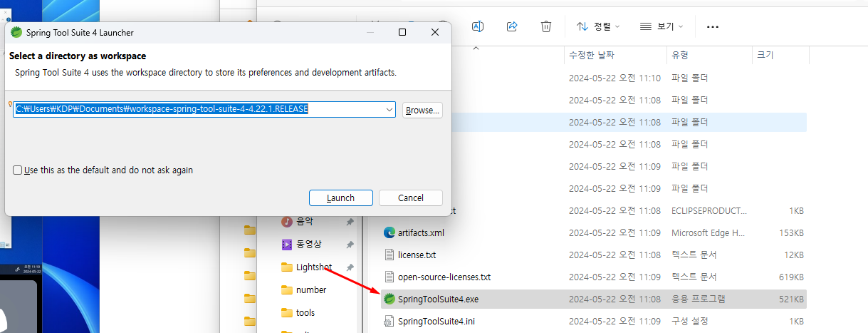Open the Lightshot folder icon in sidebar
Screen dimensions: 868x333
coord(287,267)
